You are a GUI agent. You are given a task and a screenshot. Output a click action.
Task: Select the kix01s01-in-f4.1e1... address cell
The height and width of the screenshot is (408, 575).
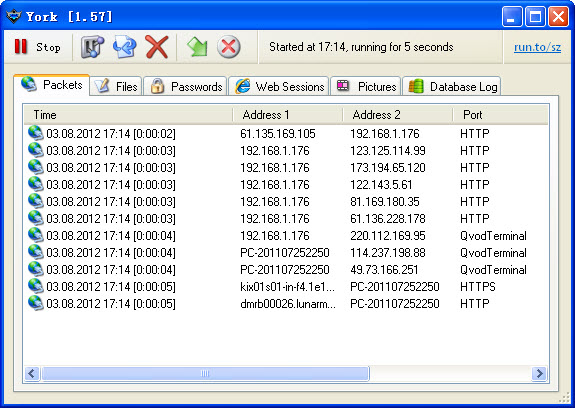click(x=288, y=287)
